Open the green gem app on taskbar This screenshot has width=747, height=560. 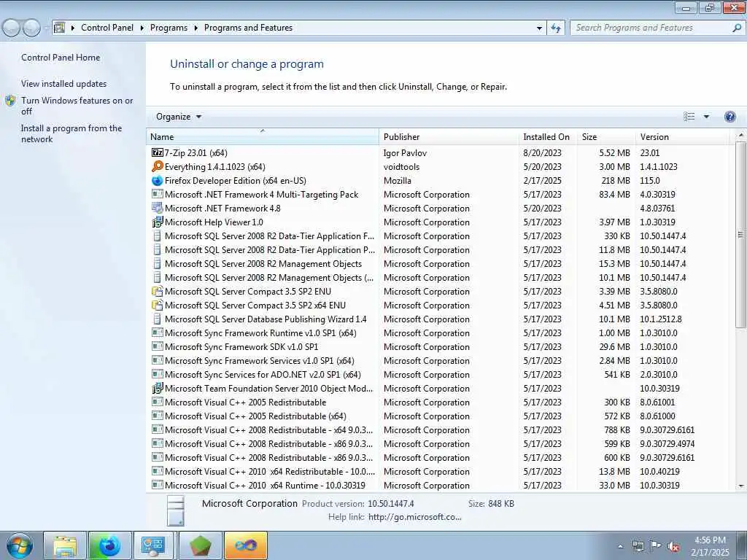click(x=201, y=545)
